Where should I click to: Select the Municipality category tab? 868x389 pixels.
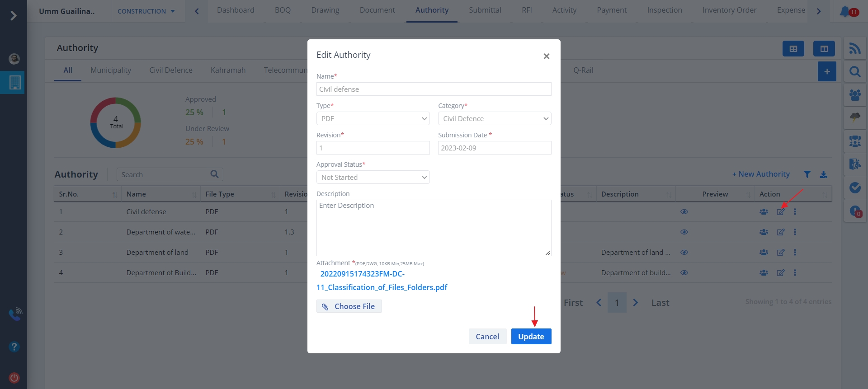pyautogui.click(x=111, y=70)
